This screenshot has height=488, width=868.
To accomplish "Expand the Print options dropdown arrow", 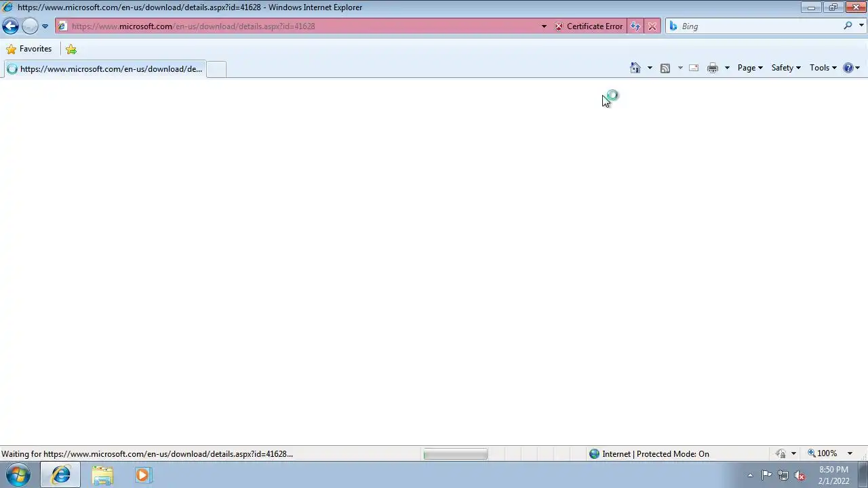I will pyautogui.click(x=727, y=68).
